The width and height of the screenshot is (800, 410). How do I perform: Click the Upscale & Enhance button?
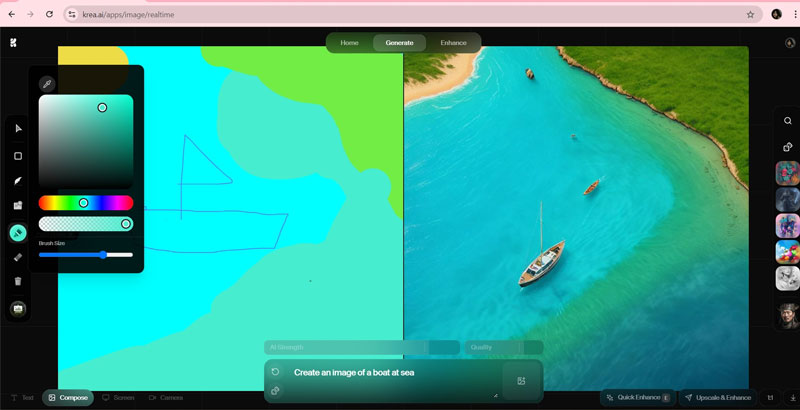717,397
